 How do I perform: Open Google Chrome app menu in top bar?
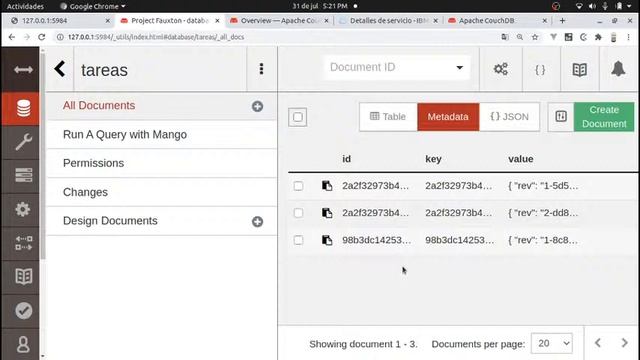[x=93, y=6]
